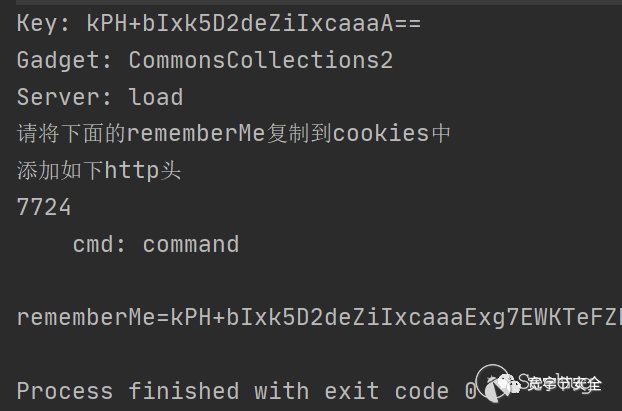This screenshot has height=411, width=622.
Task: Click the word Server label
Action: click(58, 97)
